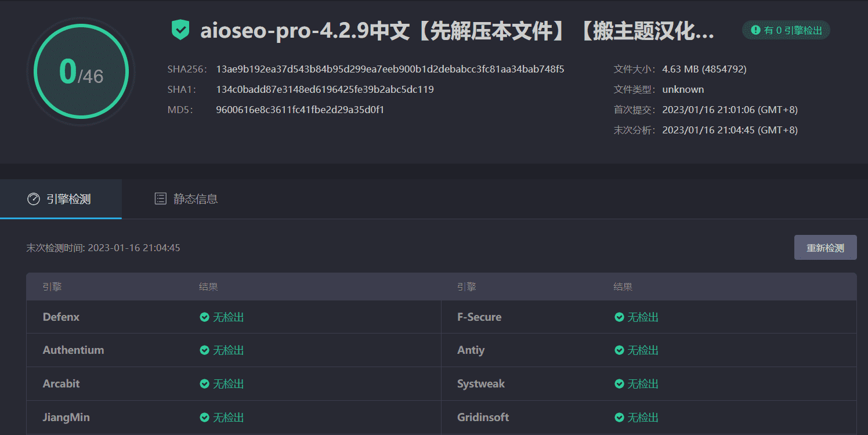Screen dimensions: 868x435
Task: Click the right 引擎 column header
Action: [x=466, y=287]
